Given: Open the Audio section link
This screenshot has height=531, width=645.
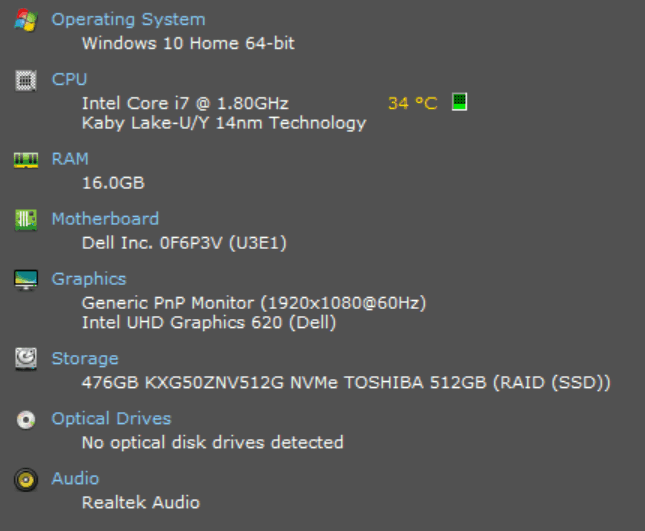Looking at the screenshot, I should (x=75, y=479).
